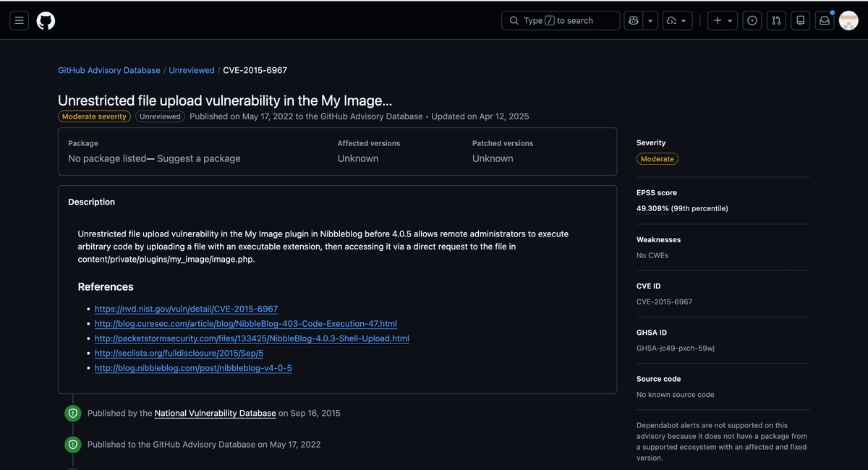Click the Moderate severity label under title
This screenshot has height=470, width=868.
(x=94, y=116)
